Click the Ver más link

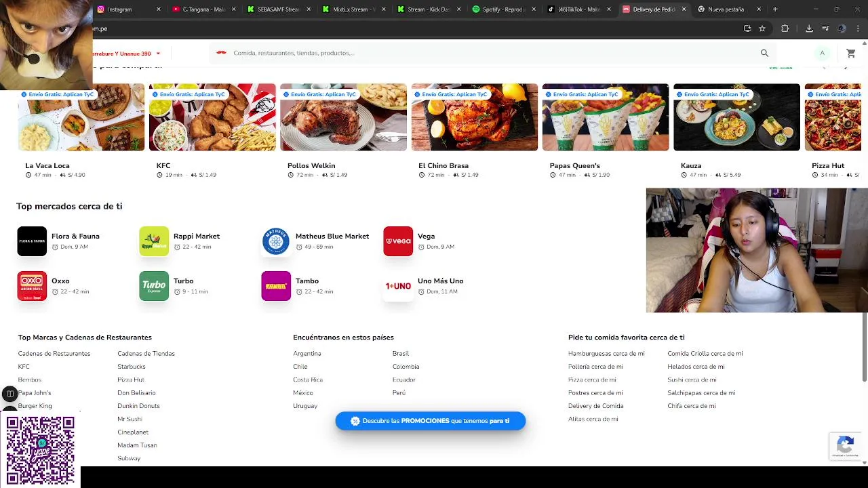pyautogui.click(x=781, y=67)
